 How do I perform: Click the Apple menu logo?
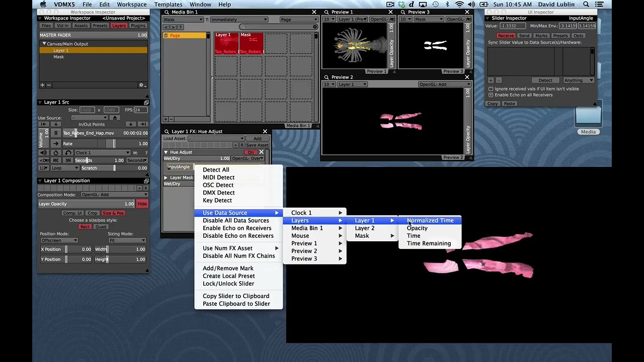[43, 5]
